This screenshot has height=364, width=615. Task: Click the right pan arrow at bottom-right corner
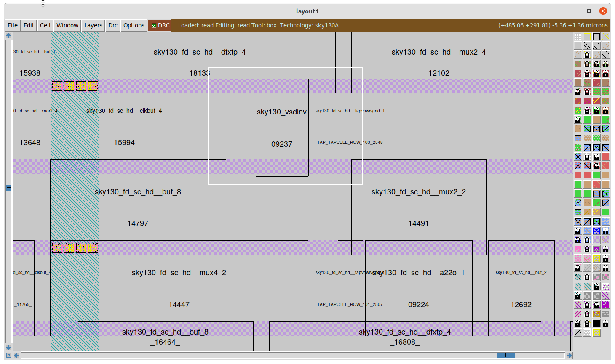[569, 355]
